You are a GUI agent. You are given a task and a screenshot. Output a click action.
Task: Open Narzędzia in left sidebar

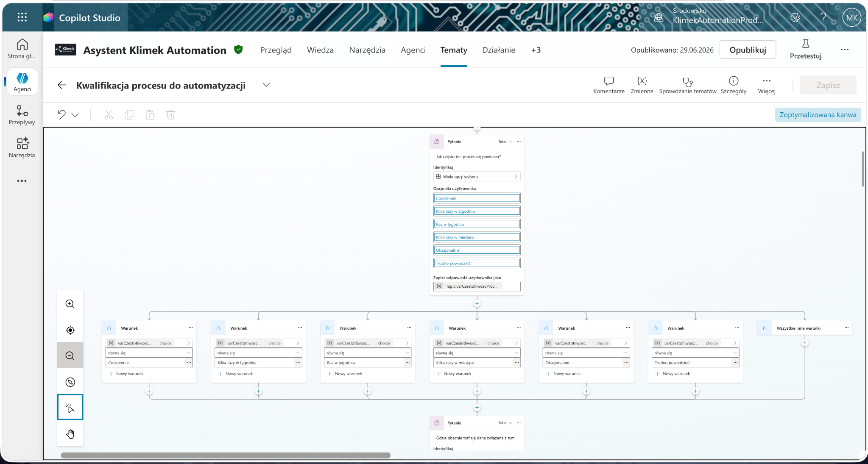(x=22, y=148)
